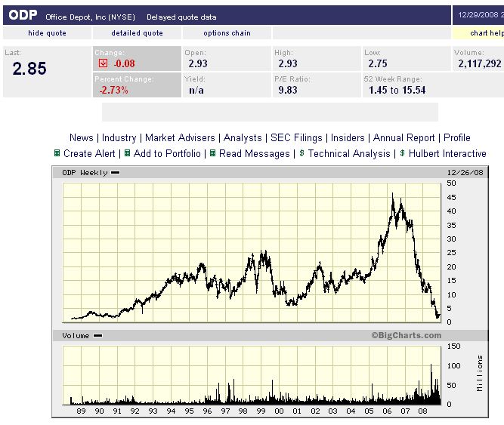Screen dimensions: 504x425
Task: Click the 'Technical Analysis' text link
Action: pos(349,153)
